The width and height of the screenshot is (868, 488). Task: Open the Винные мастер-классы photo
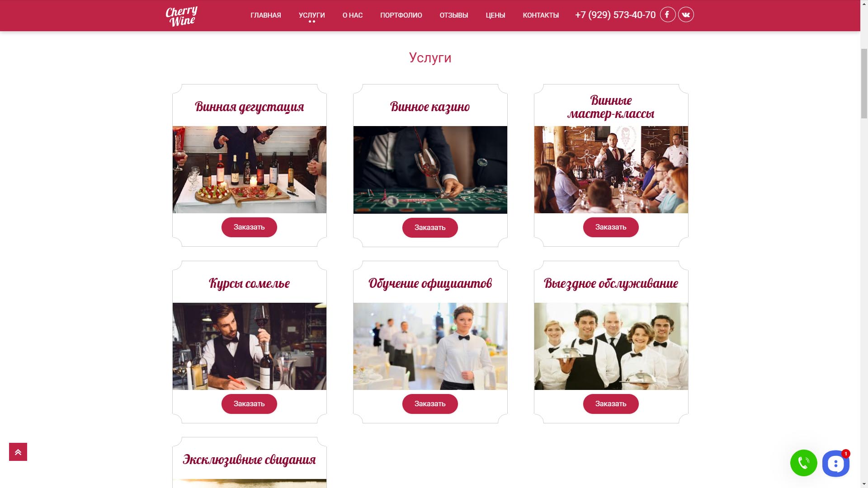(611, 169)
